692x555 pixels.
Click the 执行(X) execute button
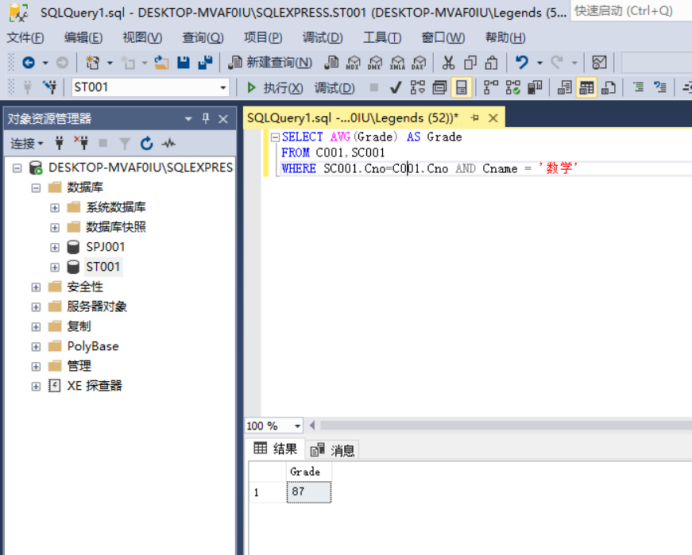(275, 88)
